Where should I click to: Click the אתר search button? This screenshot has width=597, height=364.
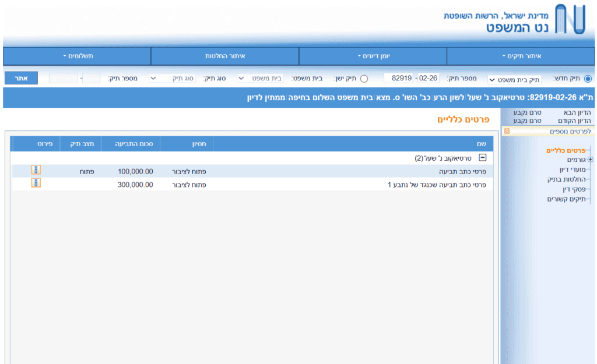pyautogui.click(x=22, y=78)
